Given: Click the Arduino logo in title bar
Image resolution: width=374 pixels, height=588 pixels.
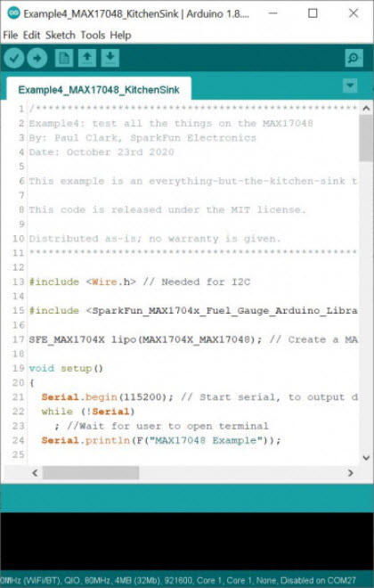Looking at the screenshot, I should point(14,13).
